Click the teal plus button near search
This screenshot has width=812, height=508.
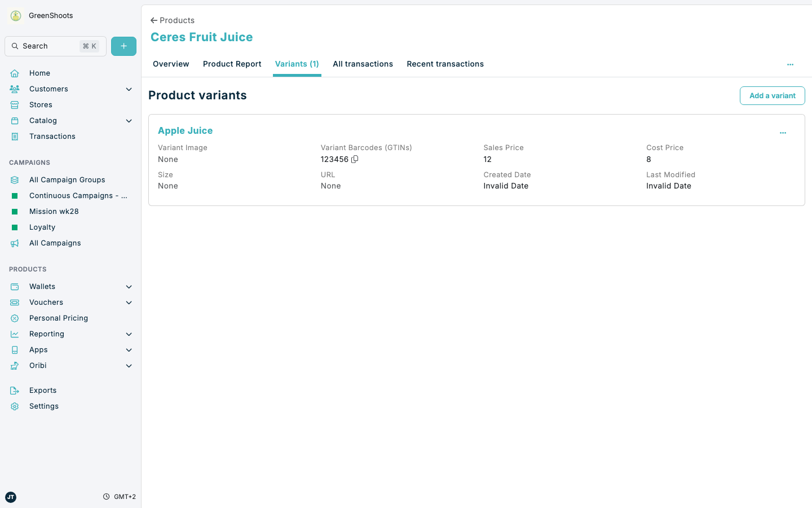click(x=123, y=46)
